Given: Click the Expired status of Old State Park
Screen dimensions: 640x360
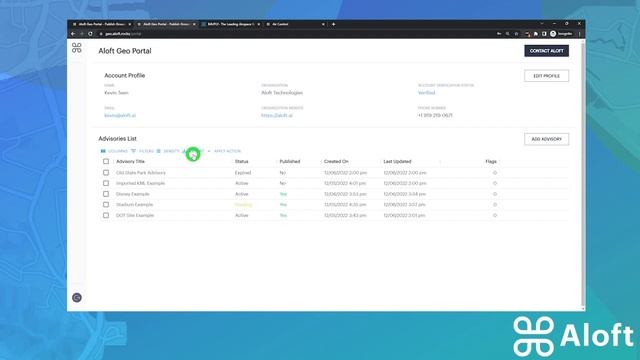Looking at the screenshot, I should (x=243, y=173).
